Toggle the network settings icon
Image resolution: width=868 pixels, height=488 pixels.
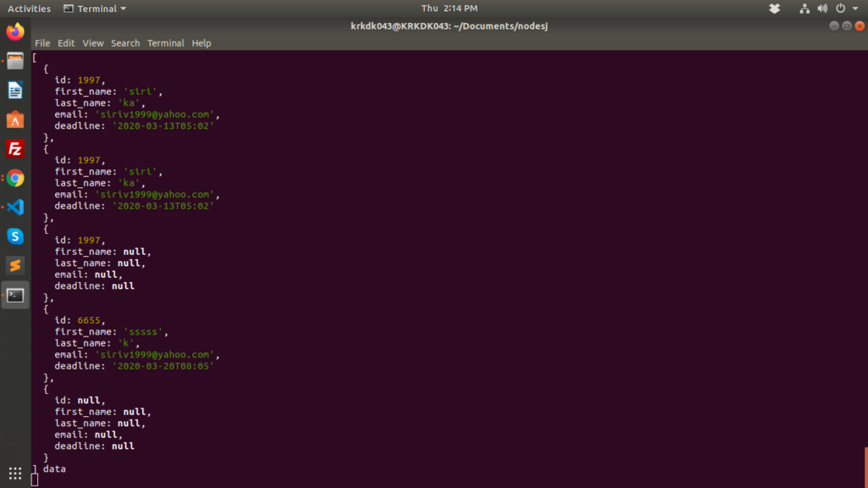(x=804, y=8)
